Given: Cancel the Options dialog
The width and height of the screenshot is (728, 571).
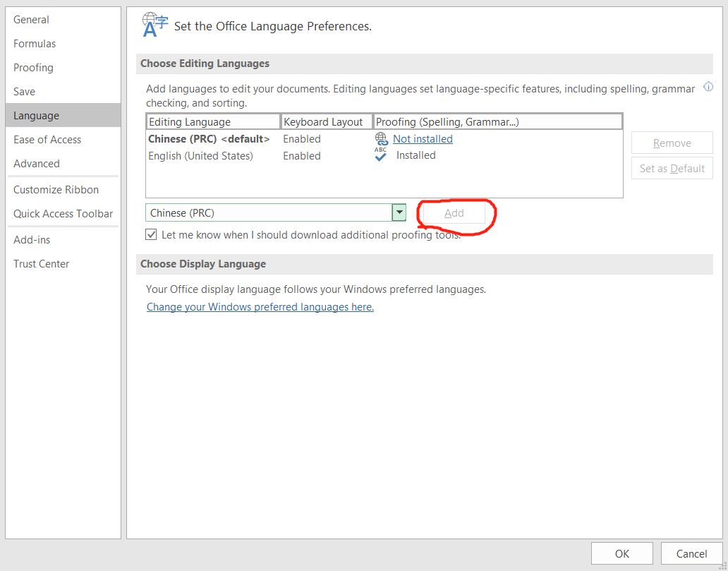Looking at the screenshot, I should point(691,553).
